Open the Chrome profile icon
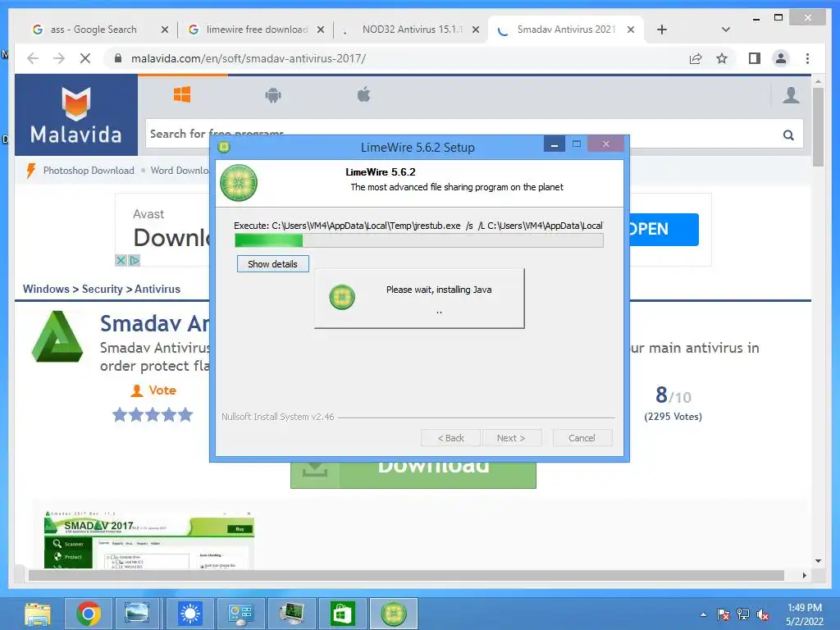 (781, 58)
